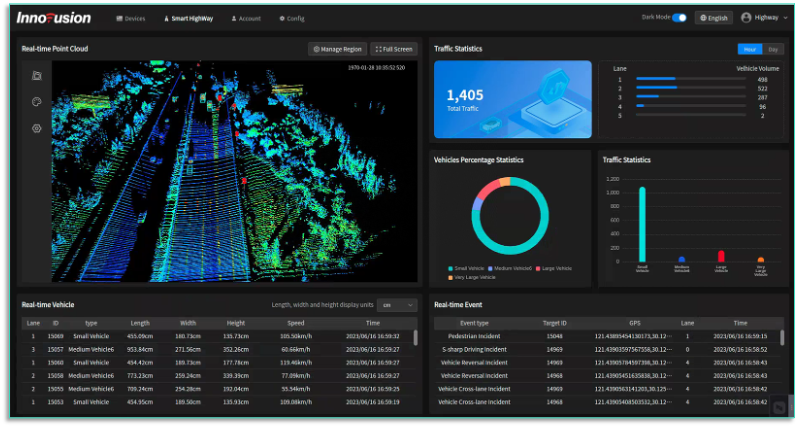Image resolution: width=798 pixels, height=428 pixels.
Task: Click the 1,405 Total Traffic card
Action: coord(512,99)
